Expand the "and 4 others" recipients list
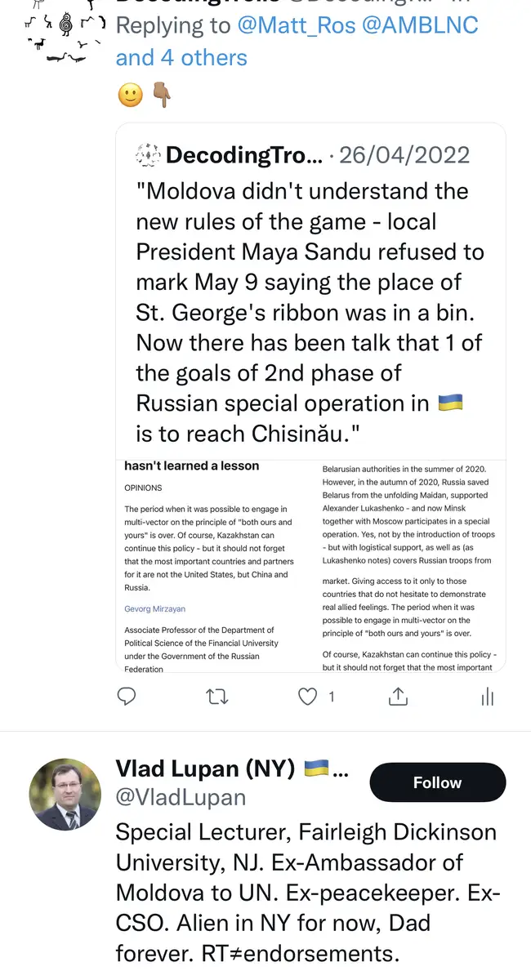Viewport: 531px width, 980px height. [x=181, y=58]
